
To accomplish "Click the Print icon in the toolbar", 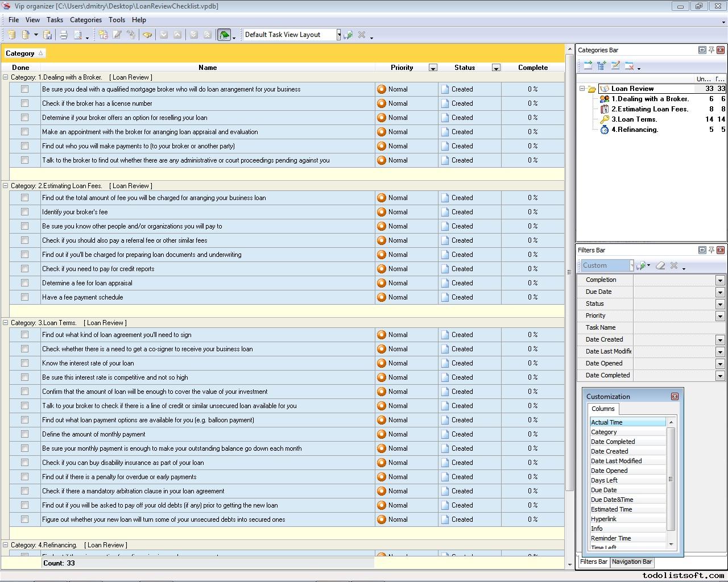I will (x=64, y=35).
